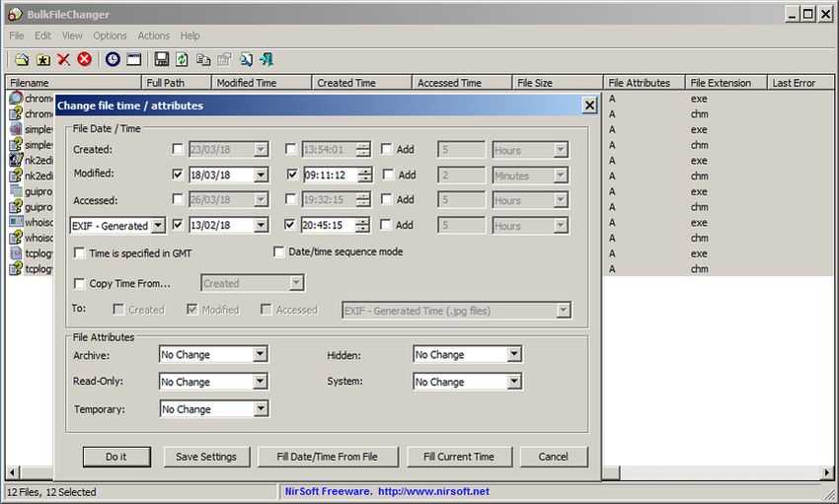839x504 pixels.
Task: Click the Fill Current Time button
Action: [459, 457]
